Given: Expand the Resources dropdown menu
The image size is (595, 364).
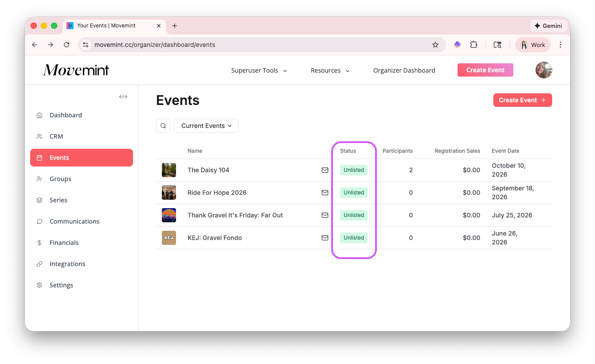Looking at the screenshot, I should [330, 70].
